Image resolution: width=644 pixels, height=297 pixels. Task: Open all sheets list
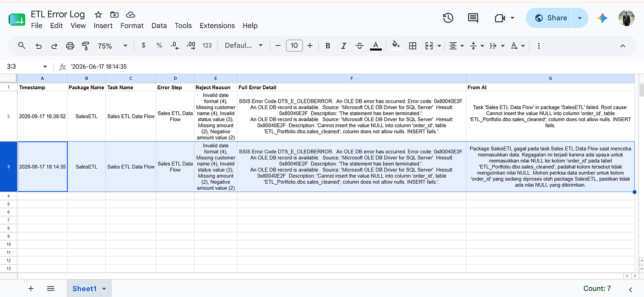click(x=51, y=288)
